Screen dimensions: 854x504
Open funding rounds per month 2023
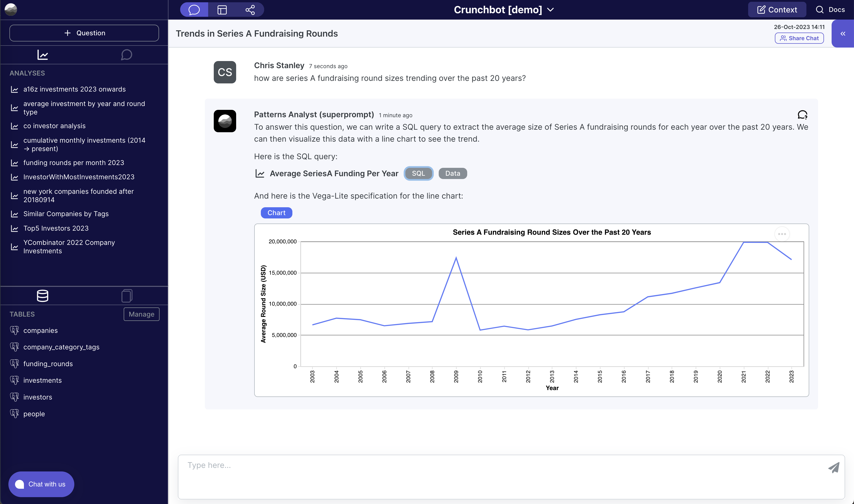coord(74,163)
